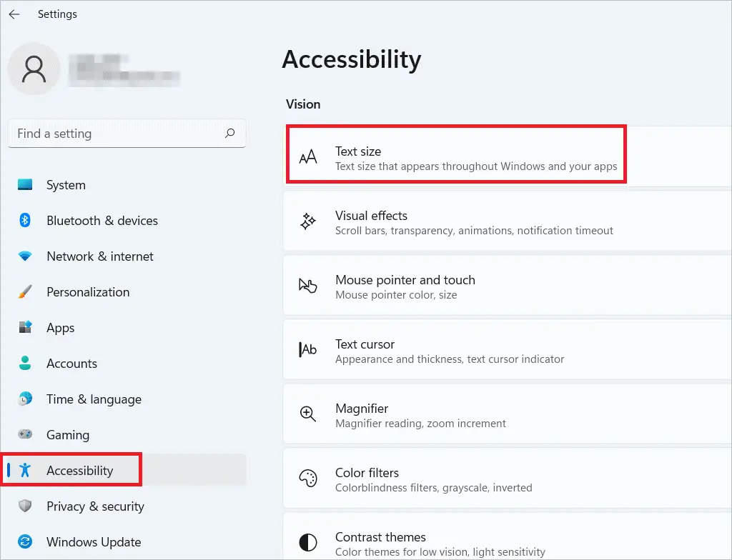Open Time & language settings
732x560 pixels.
tap(127, 399)
